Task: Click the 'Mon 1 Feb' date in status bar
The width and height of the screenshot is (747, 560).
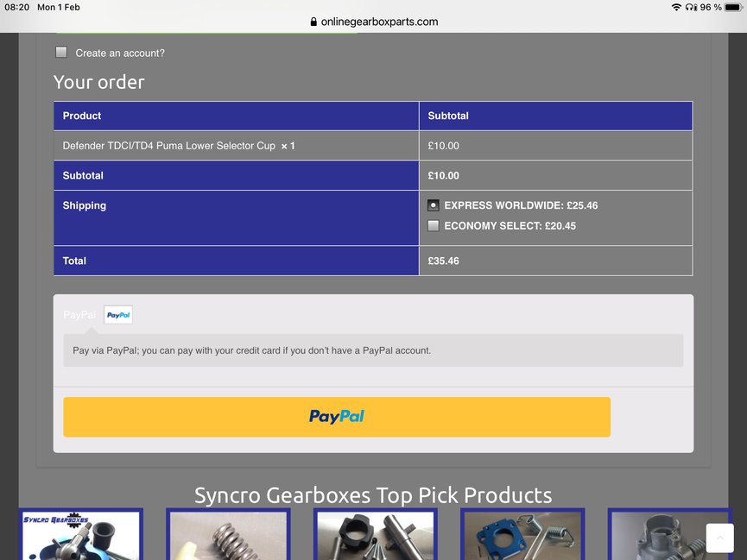Action: (59, 7)
